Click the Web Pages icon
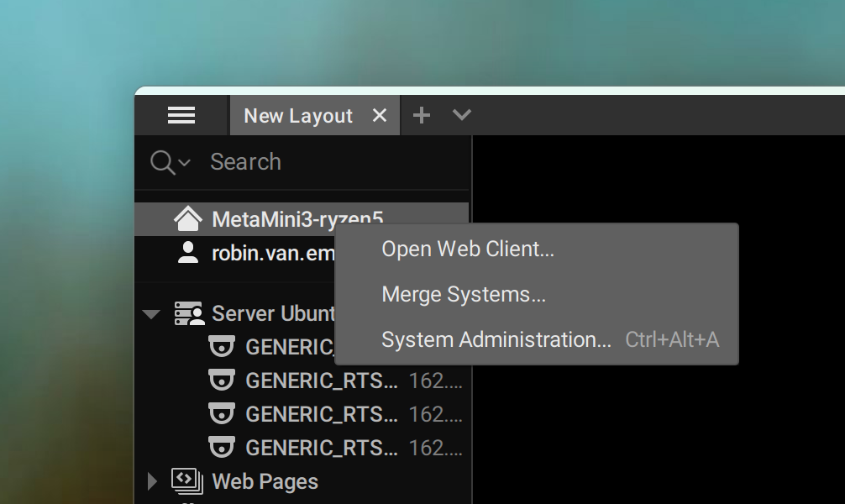This screenshot has width=845, height=504. pyautogui.click(x=186, y=481)
